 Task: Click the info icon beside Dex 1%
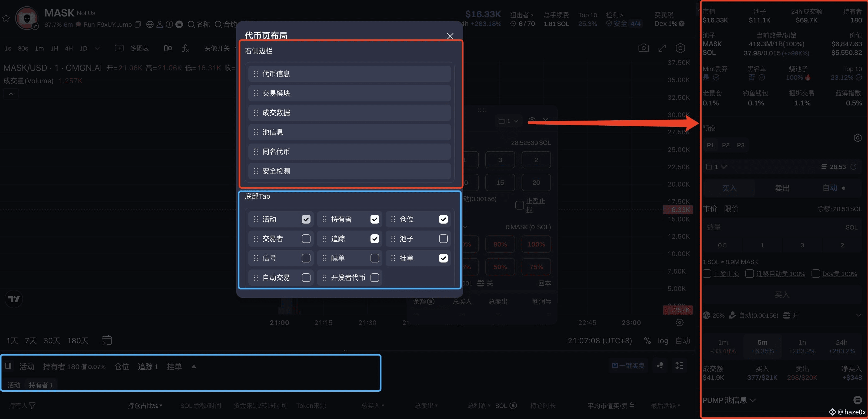(681, 24)
